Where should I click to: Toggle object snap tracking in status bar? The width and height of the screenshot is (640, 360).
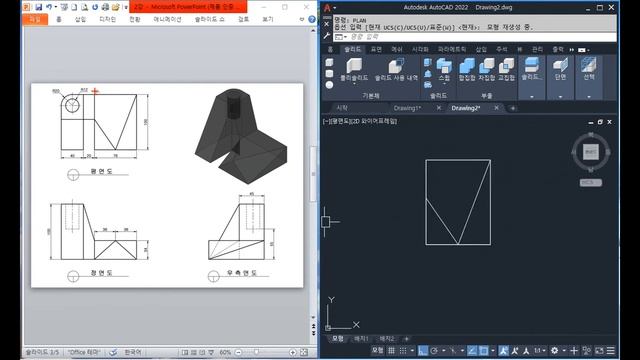472,351
